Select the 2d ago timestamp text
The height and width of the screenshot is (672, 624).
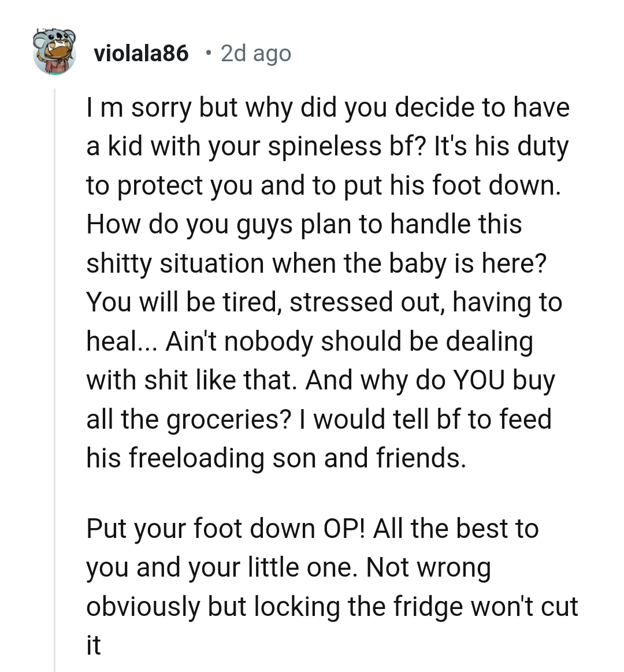point(255,53)
